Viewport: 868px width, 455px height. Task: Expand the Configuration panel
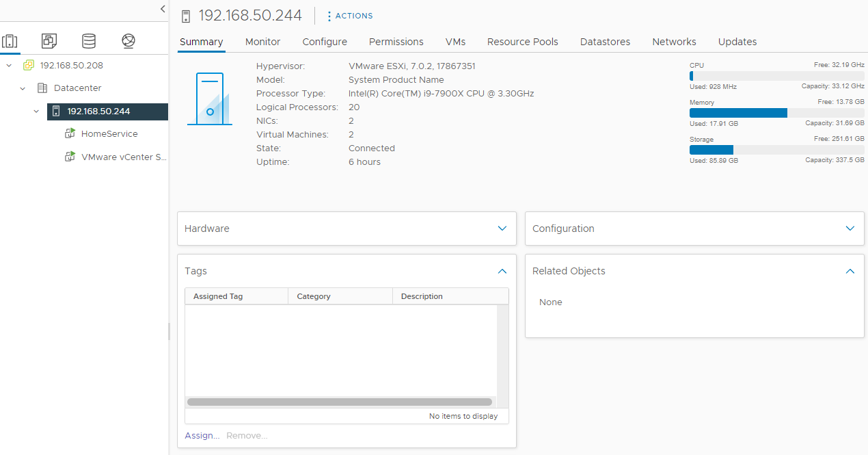tap(850, 229)
